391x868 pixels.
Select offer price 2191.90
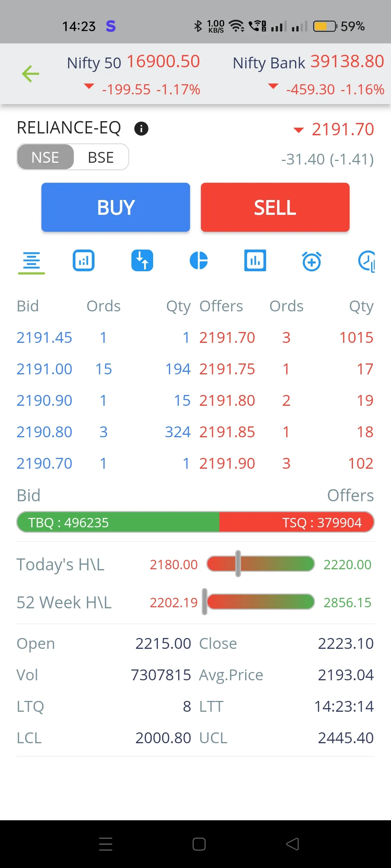pyautogui.click(x=227, y=463)
